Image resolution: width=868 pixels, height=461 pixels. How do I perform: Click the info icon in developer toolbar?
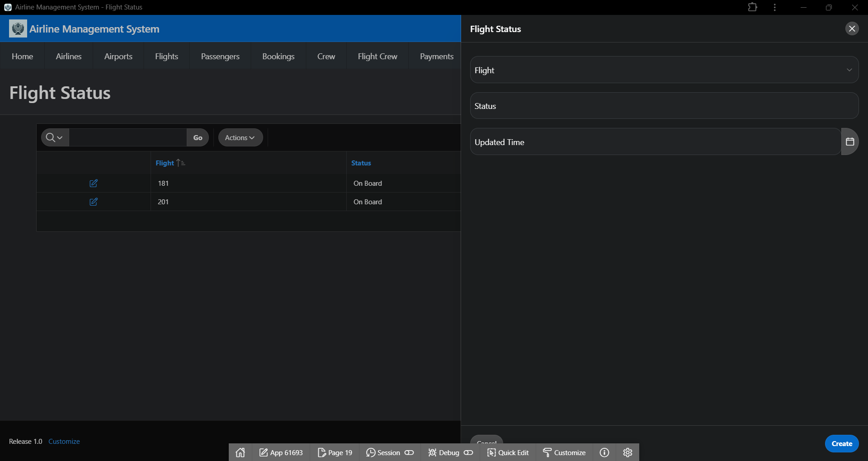point(604,452)
